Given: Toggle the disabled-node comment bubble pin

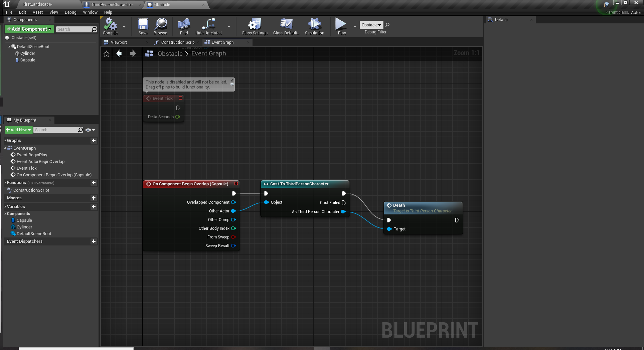Looking at the screenshot, I should pyautogui.click(x=232, y=80).
